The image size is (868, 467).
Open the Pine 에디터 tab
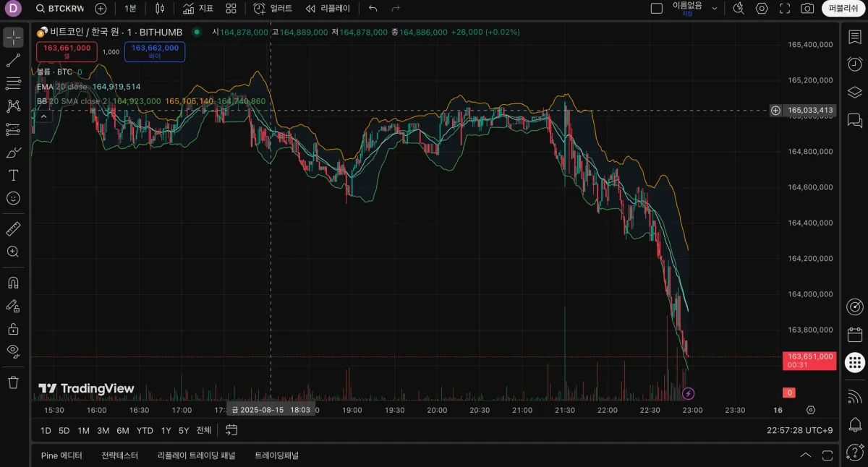[61, 455]
